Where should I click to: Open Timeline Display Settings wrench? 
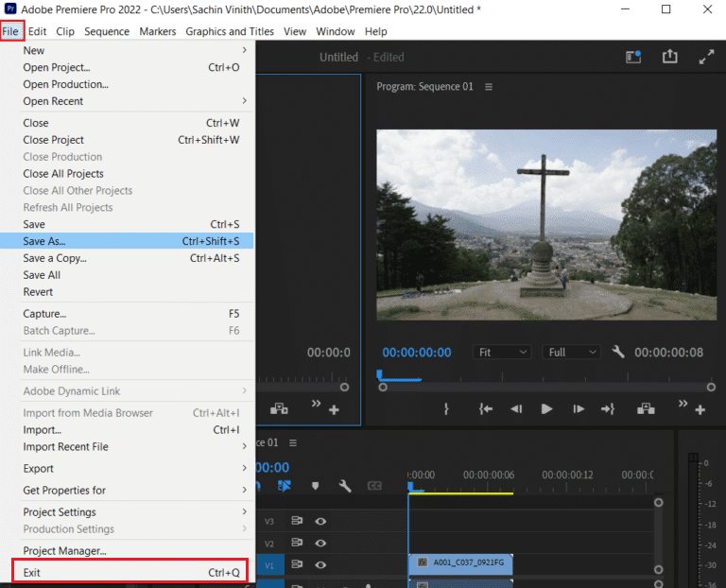click(344, 486)
